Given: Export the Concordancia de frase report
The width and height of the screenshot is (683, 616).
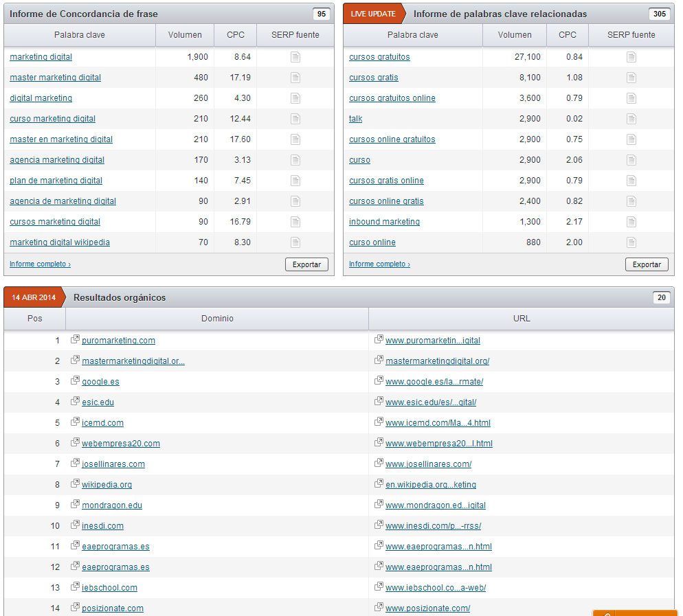Looking at the screenshot, I should point(306,264).
